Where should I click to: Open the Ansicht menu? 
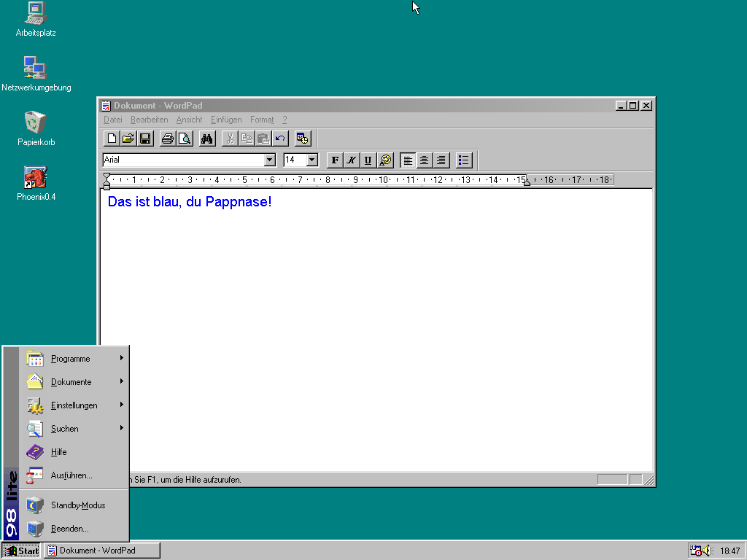189,120
